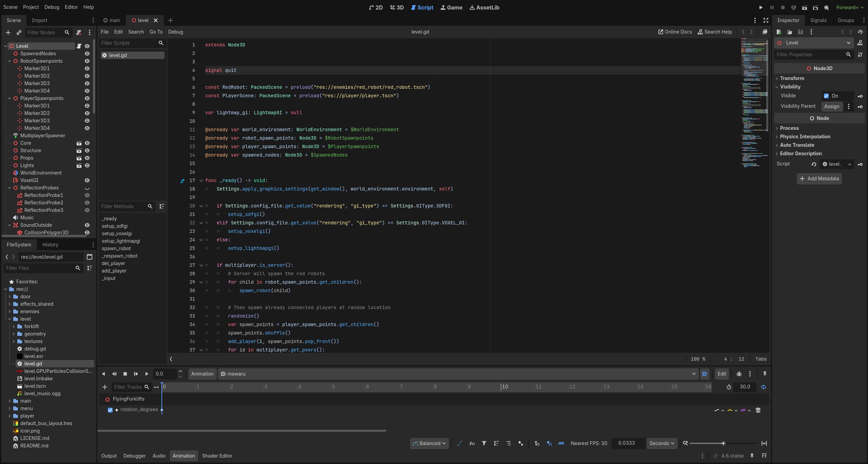This screenshot has height=464, width=868.
Task: Hide the SpawnedNodes node with eye icon
Action: (x=87, y=54)
